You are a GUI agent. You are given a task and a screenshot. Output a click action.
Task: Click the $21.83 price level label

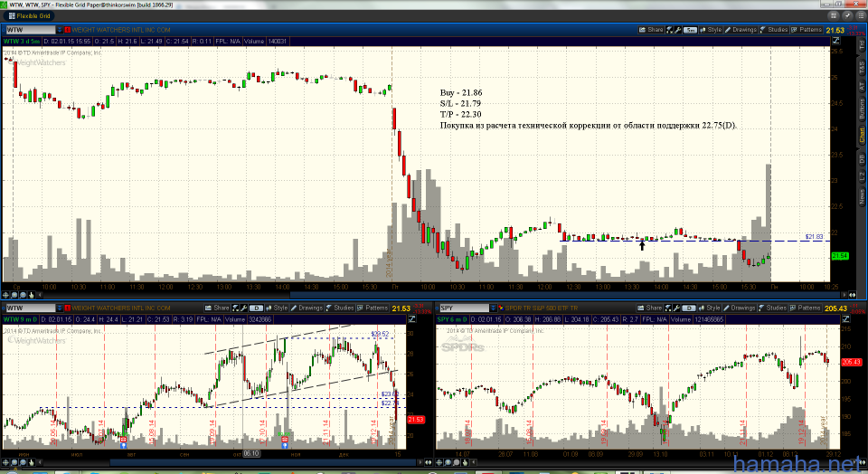814,237
